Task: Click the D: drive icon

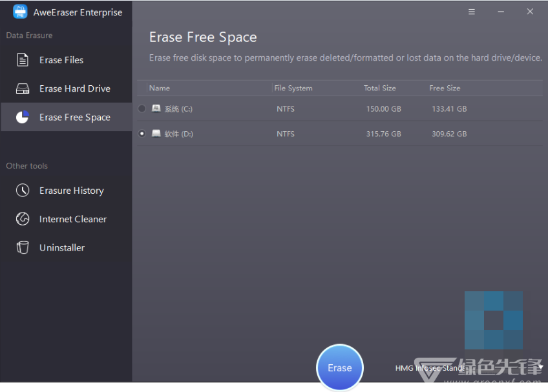Action: coord(156,134)
